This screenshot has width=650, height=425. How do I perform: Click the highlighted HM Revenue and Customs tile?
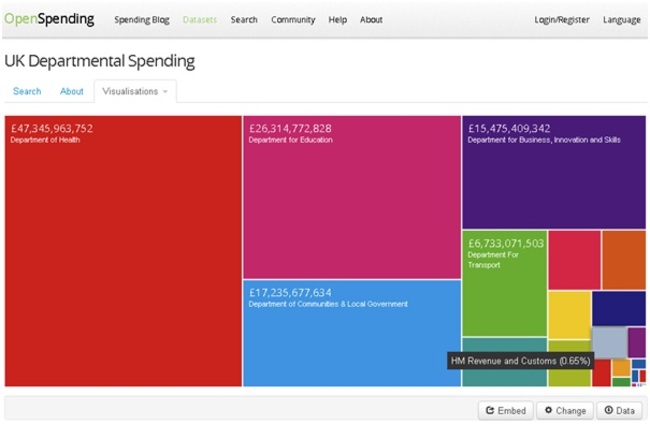click(x=609, y=342)
